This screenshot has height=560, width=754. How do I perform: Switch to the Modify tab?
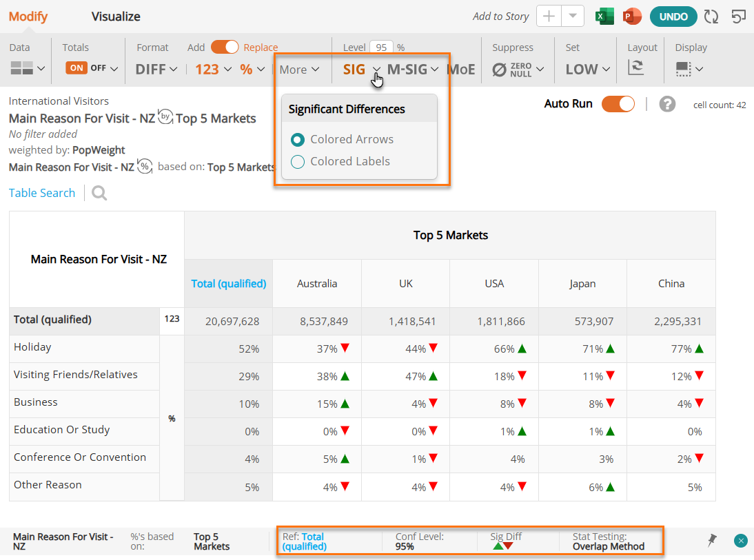tap(28, 17)
